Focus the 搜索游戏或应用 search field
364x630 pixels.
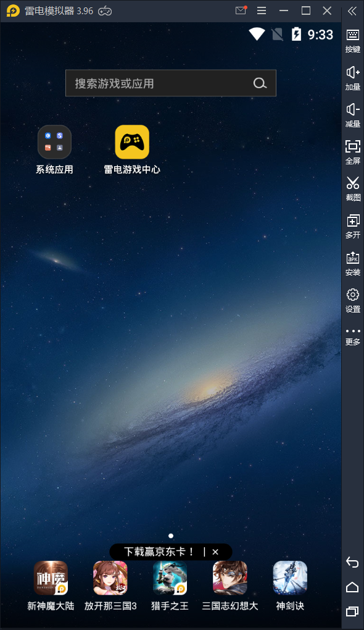[170, 83]
